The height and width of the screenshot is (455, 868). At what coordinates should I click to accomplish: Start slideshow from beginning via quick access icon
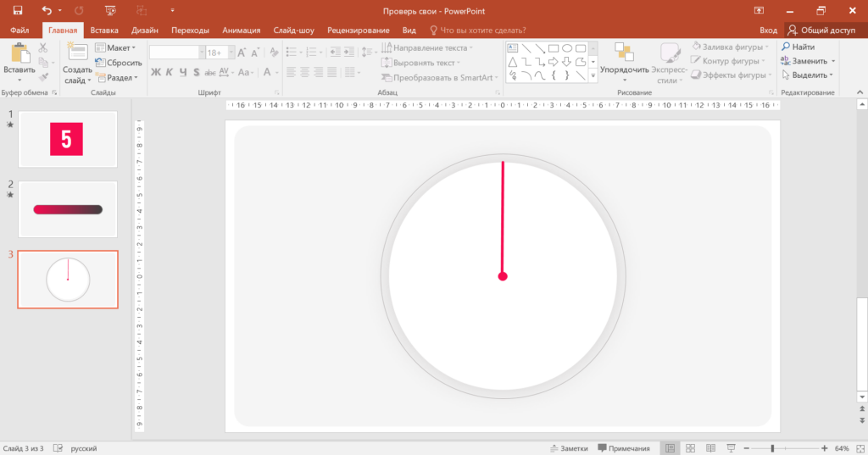(109, 10)
